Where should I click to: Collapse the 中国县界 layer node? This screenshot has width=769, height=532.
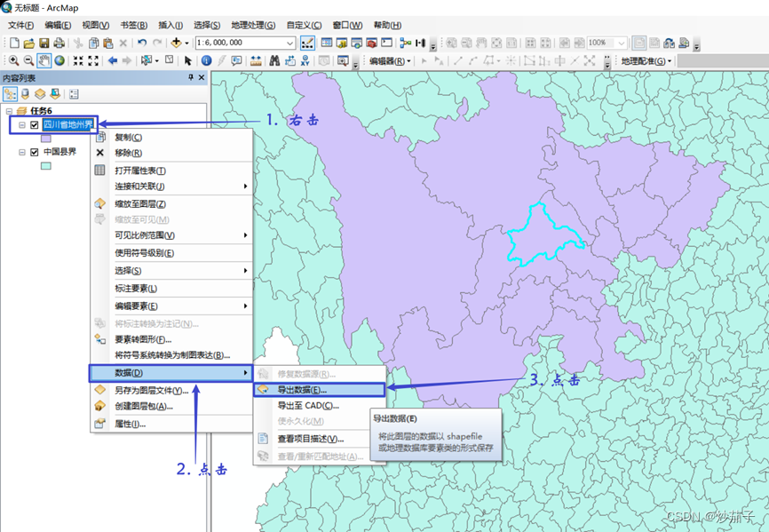(x=22, y=153)
